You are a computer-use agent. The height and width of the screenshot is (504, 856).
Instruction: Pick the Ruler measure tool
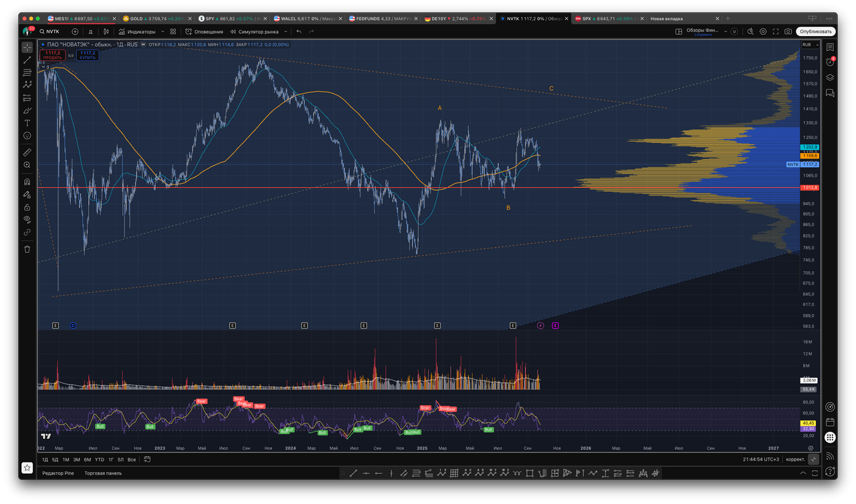click(x=27, y=152)
